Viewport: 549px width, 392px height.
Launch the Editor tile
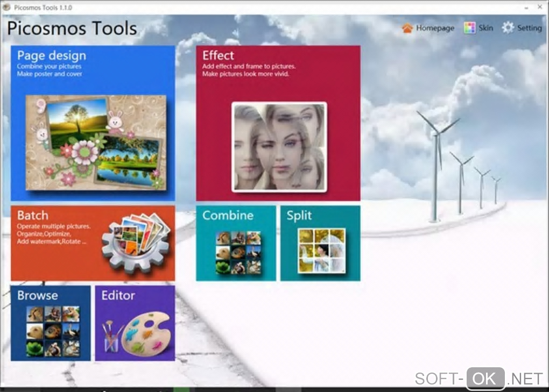135,323
